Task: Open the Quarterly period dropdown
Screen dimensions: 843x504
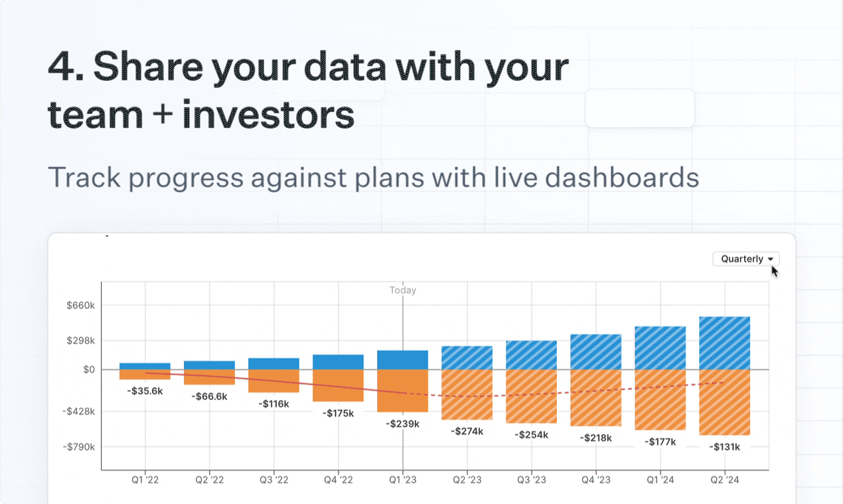Action: (745, 259)
